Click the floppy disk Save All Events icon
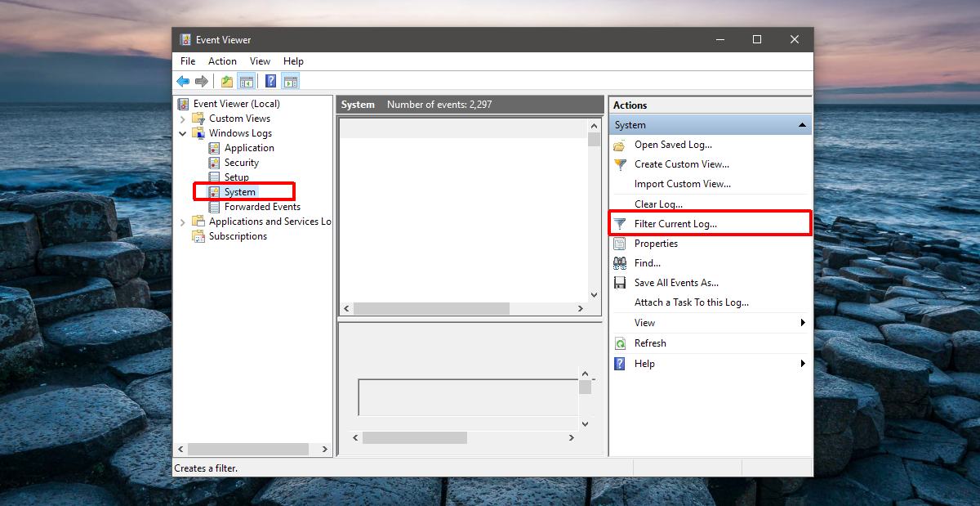This screenshot has width=980, height=506. click(x=620, y=283)
